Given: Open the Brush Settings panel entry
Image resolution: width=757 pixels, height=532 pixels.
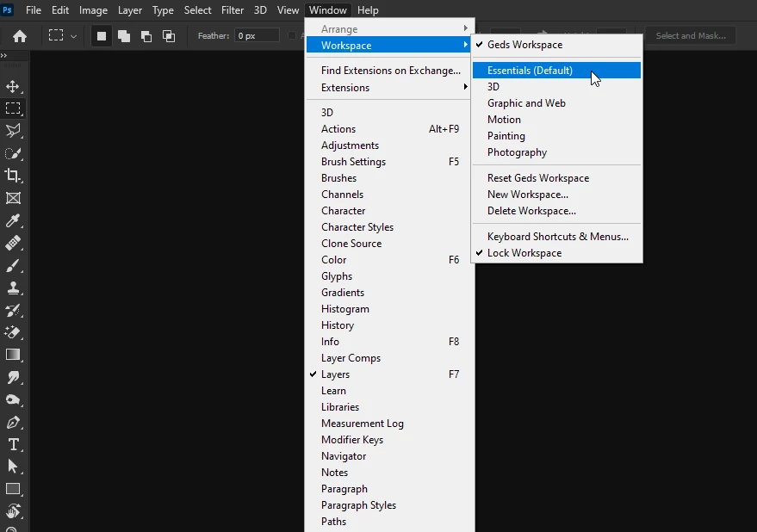Looking at the screenshot, I should [x=389, y=162].
